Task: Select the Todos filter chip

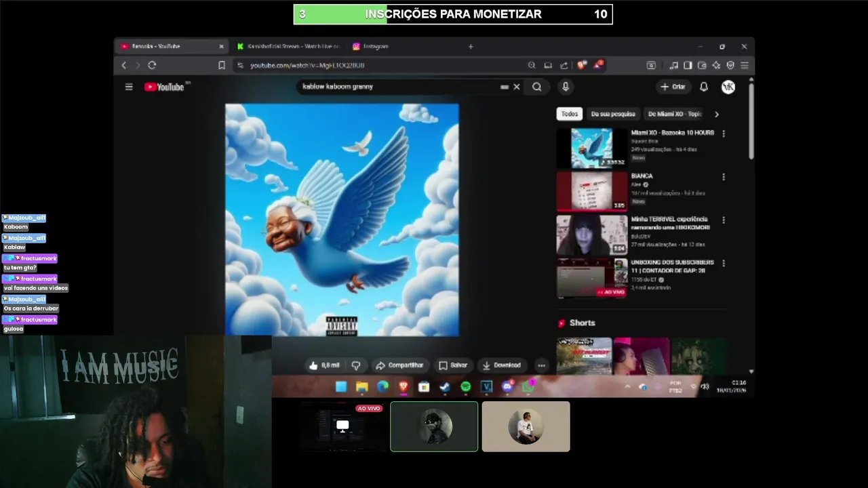Action: [x=570, y=114]
